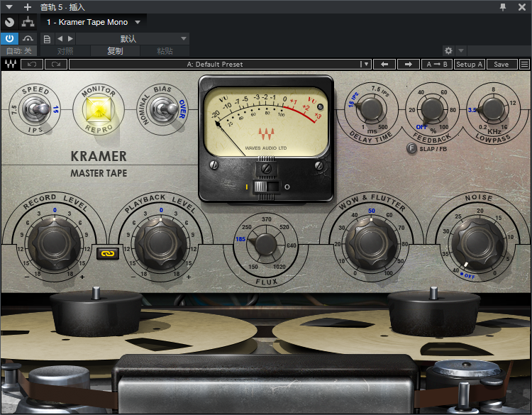Click the 对照 compare button
532x415 pixels.
tap(65, 51)
